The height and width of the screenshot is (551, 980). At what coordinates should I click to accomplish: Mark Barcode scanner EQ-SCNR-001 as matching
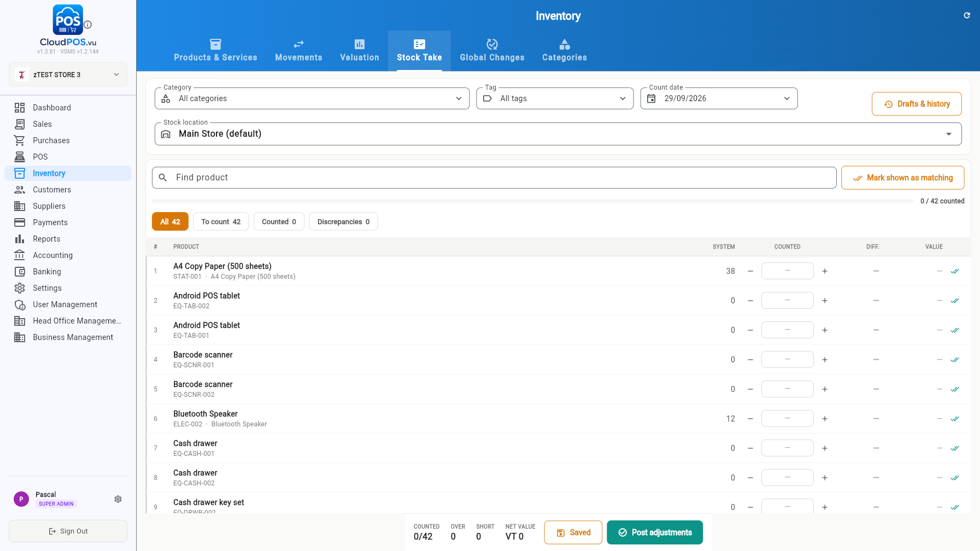click(955, 360)
